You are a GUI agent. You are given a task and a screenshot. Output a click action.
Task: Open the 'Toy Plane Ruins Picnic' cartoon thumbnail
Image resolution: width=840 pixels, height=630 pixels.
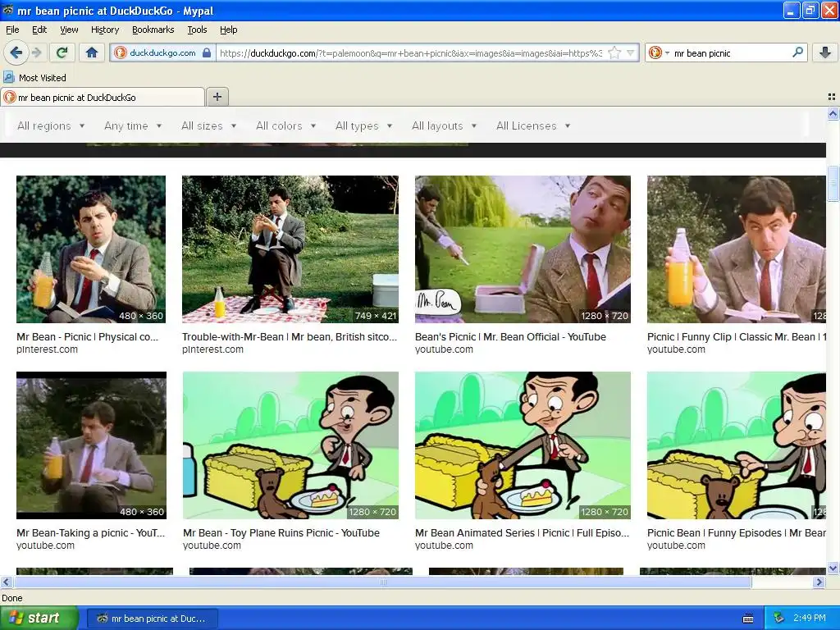[291, 445]
